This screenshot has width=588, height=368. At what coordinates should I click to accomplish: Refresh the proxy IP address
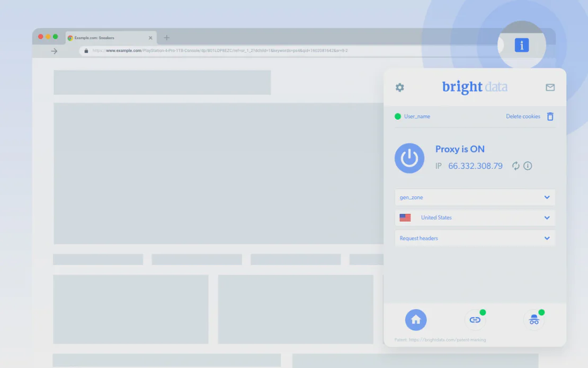pyautogui.click(x=515, y=165)
